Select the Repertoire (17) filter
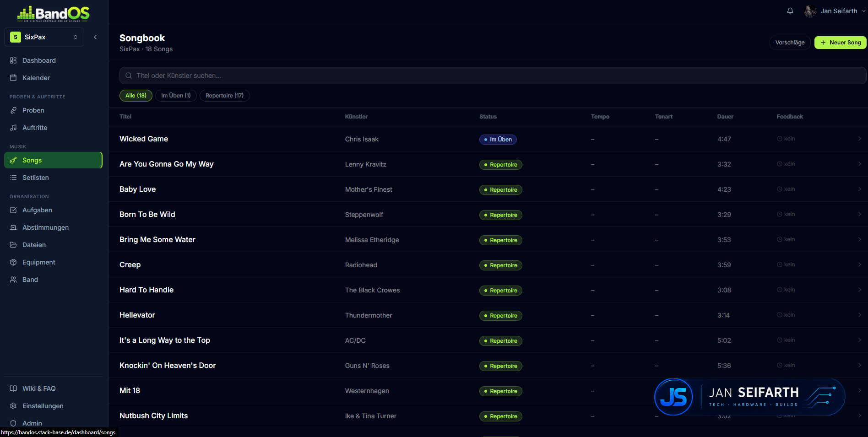The height and width of the screenshot is (437, 868). click(224, 96)
